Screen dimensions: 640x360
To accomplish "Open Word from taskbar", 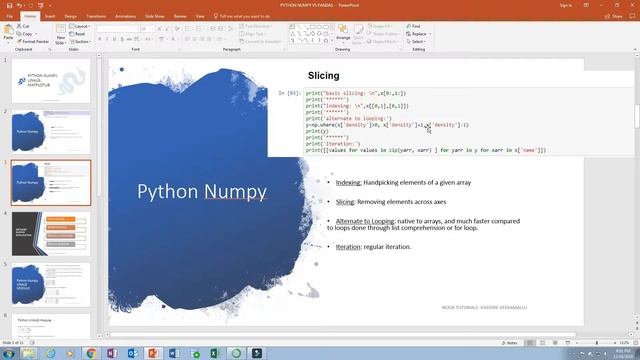I will pos(174,353).
